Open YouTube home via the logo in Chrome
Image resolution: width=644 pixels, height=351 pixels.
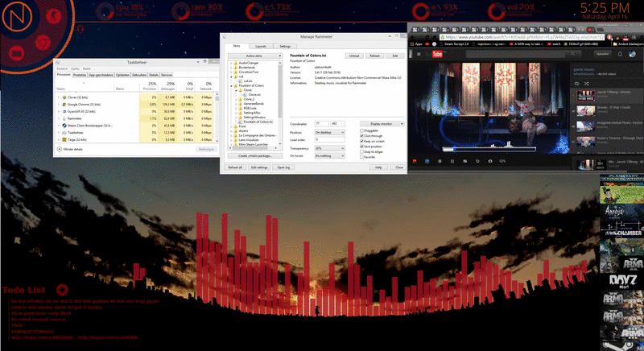coord(437,54)
